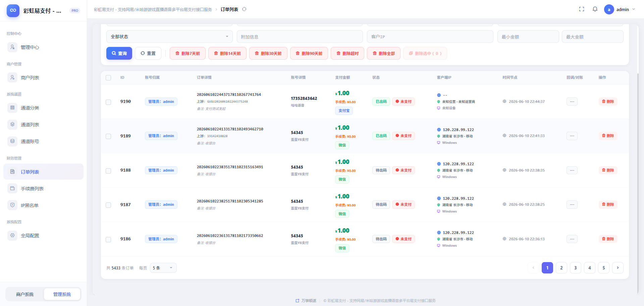The height and width of the screenshot is (306, 644).
Task: Check the row checkbox for order 9190
Action: (x=108, y=102)
